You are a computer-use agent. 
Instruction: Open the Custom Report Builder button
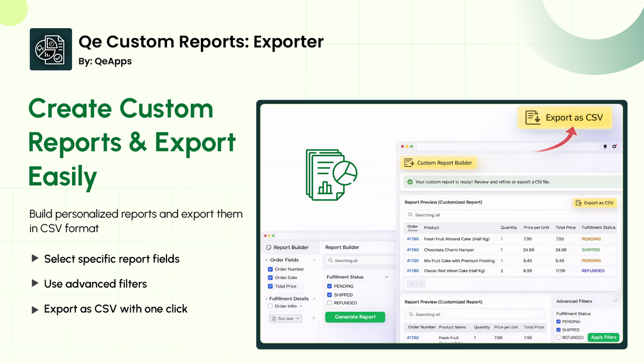pyautogui.click(x=438, y=163)
